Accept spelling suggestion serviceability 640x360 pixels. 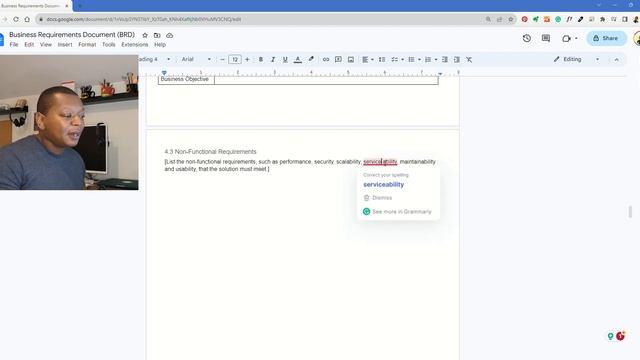tap(384, 184)
